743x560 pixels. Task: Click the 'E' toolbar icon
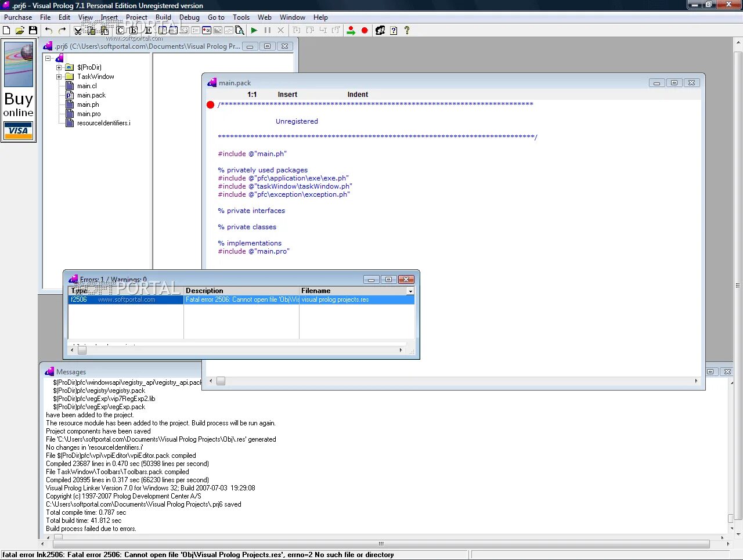147,30
